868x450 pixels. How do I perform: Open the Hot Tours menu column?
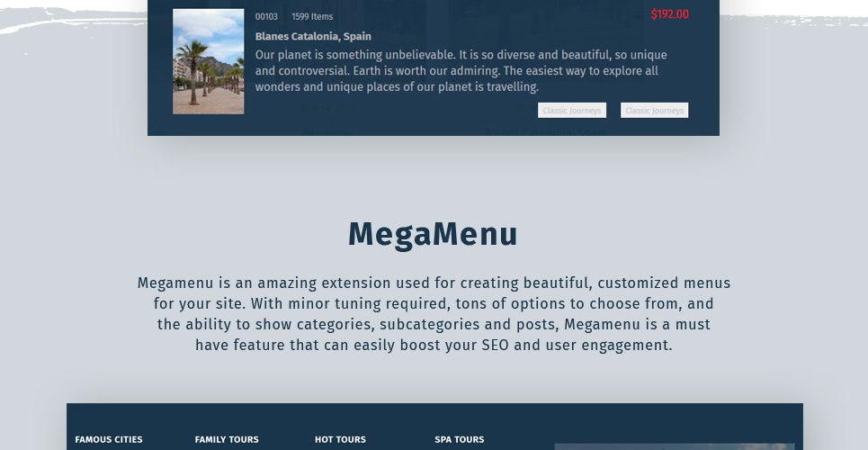340,439
